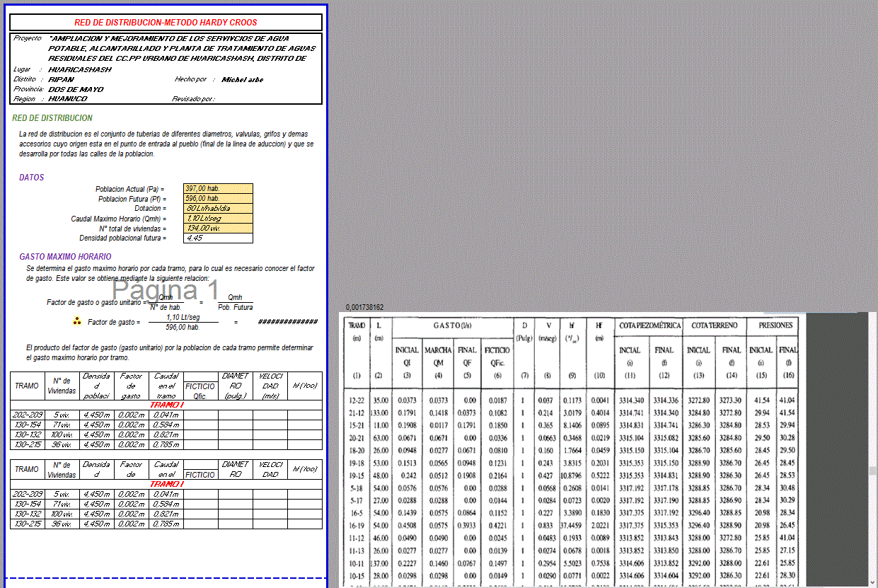The width and height of the screenshot is (878, 588).
Task: Select the '#############' Factor de gasto result cell
Action: 288,322
